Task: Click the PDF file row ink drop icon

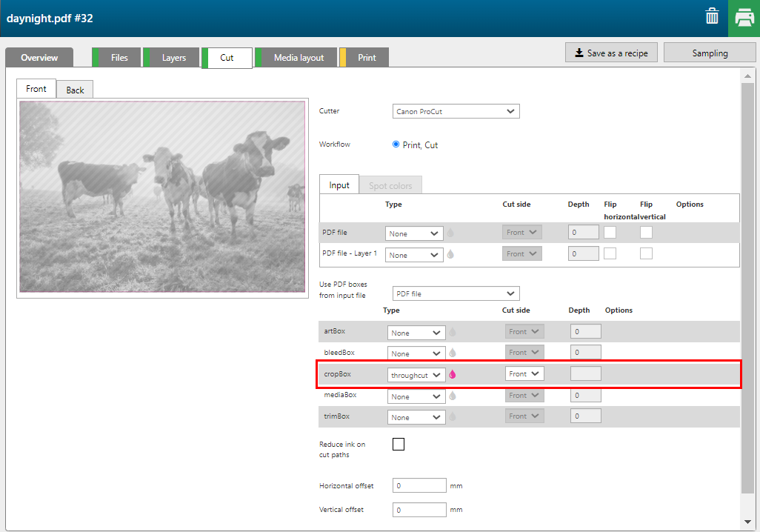Action: 450,233
